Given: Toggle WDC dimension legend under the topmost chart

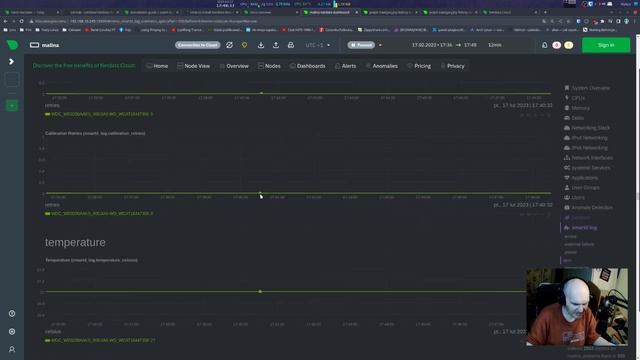Looking at the screenshot, I should (x=99, y=114).
